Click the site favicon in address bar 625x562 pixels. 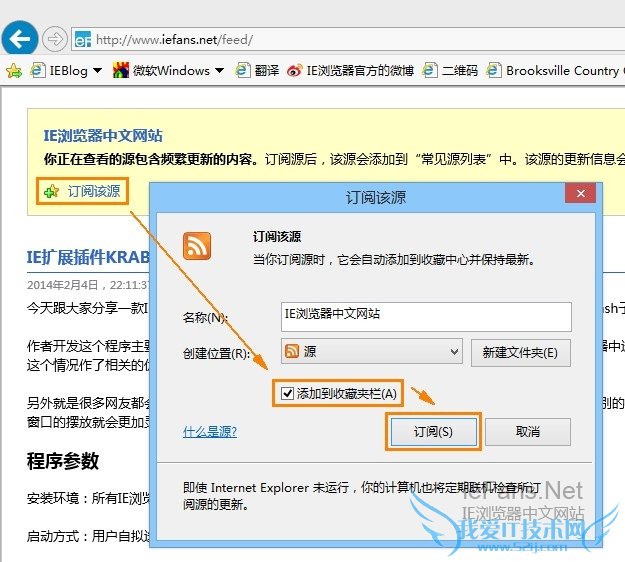coord(83,39)
